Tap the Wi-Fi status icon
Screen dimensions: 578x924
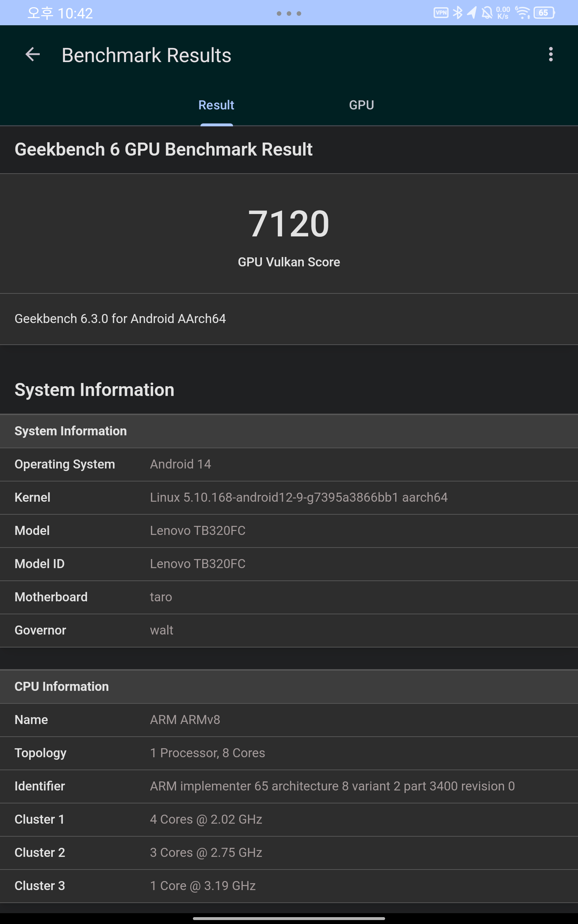[523, 13]
